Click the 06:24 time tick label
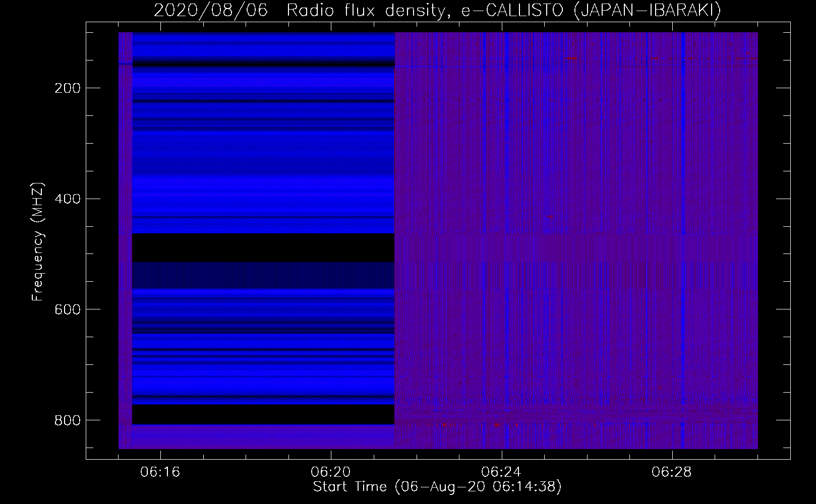 tap(501, 472)
